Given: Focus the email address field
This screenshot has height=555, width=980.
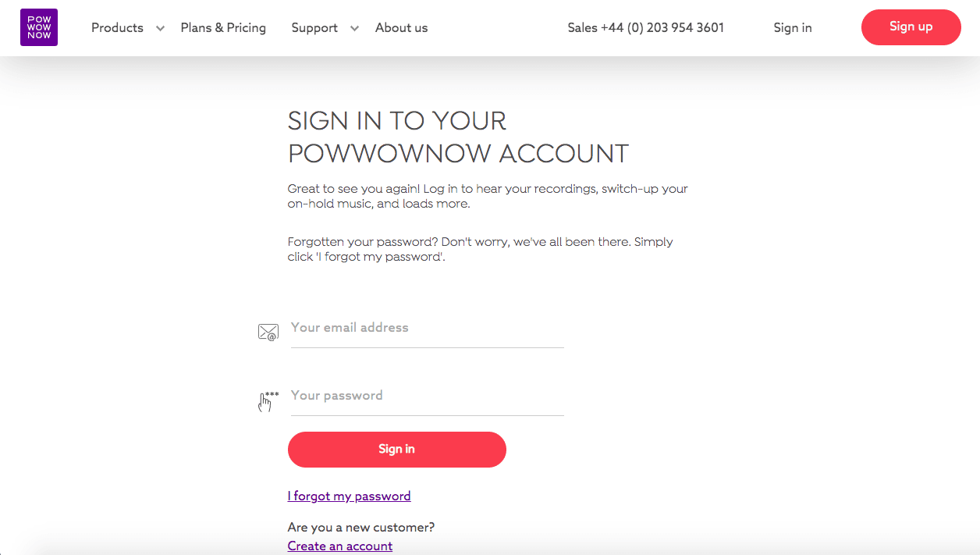Looking at the screenshot, I should point(427,328).
